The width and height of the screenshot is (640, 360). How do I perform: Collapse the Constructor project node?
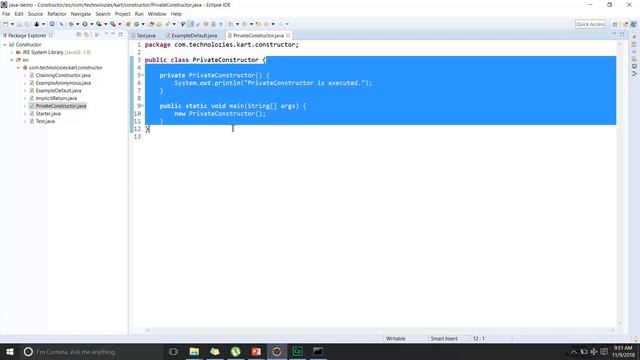[5, 44]
